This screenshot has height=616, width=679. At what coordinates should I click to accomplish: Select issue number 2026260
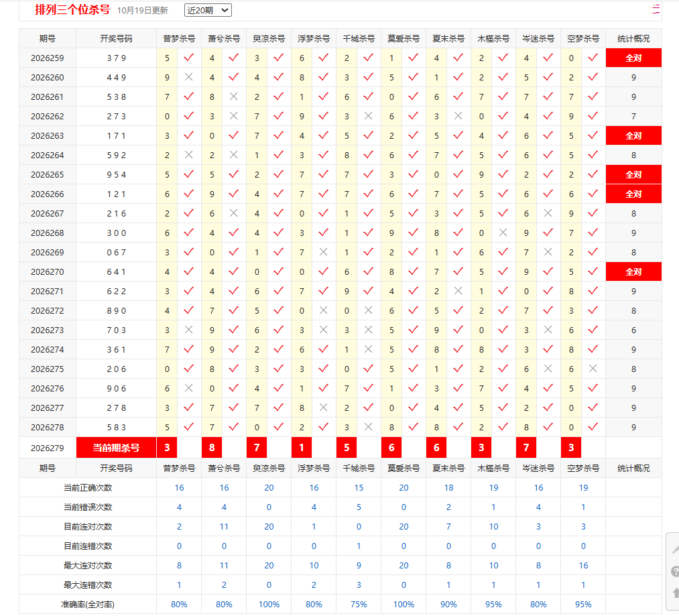pyautogui.click(x=47, y=78)
